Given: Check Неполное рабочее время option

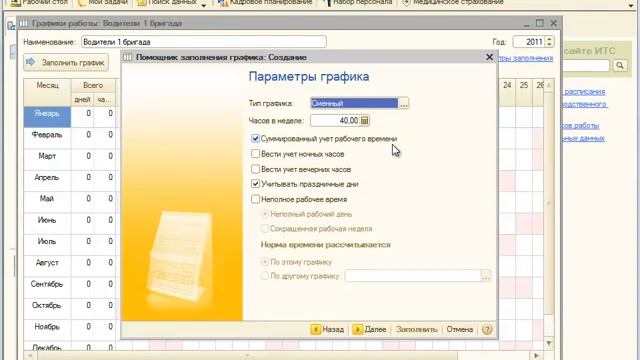Looking at the screenshot, I should [x=256, y=199].
